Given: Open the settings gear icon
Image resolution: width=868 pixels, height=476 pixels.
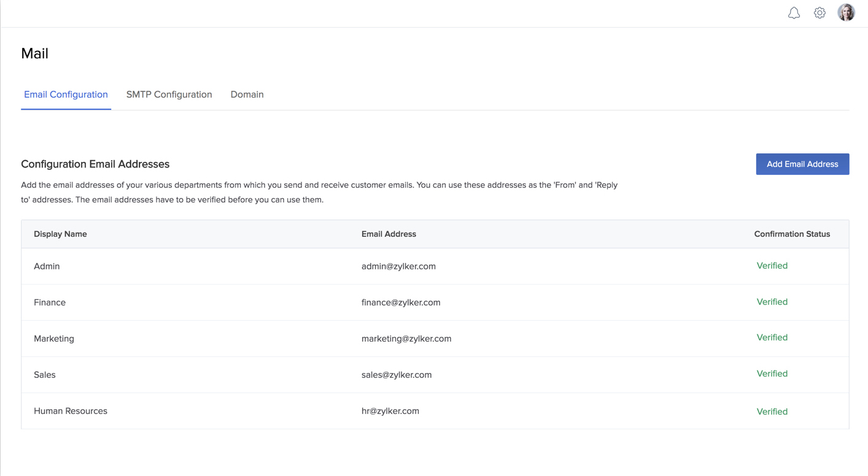Looking at the screenshot, I should point(820,12).
